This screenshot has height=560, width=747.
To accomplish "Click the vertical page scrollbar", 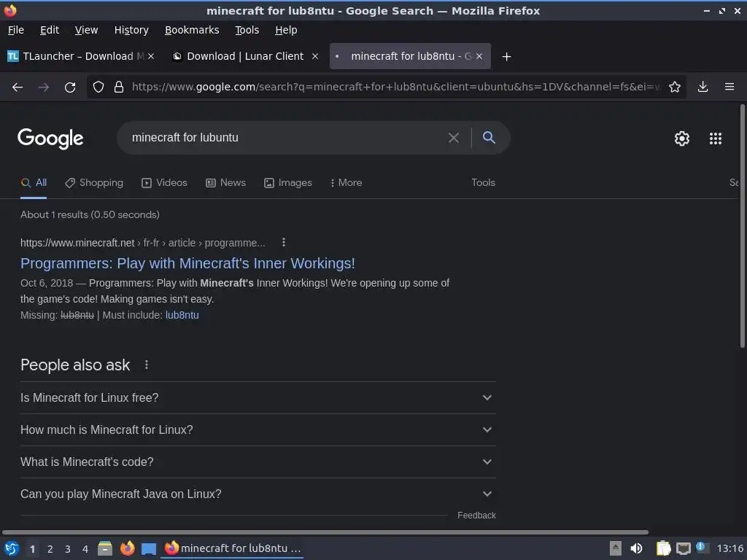I will (742, 226).
